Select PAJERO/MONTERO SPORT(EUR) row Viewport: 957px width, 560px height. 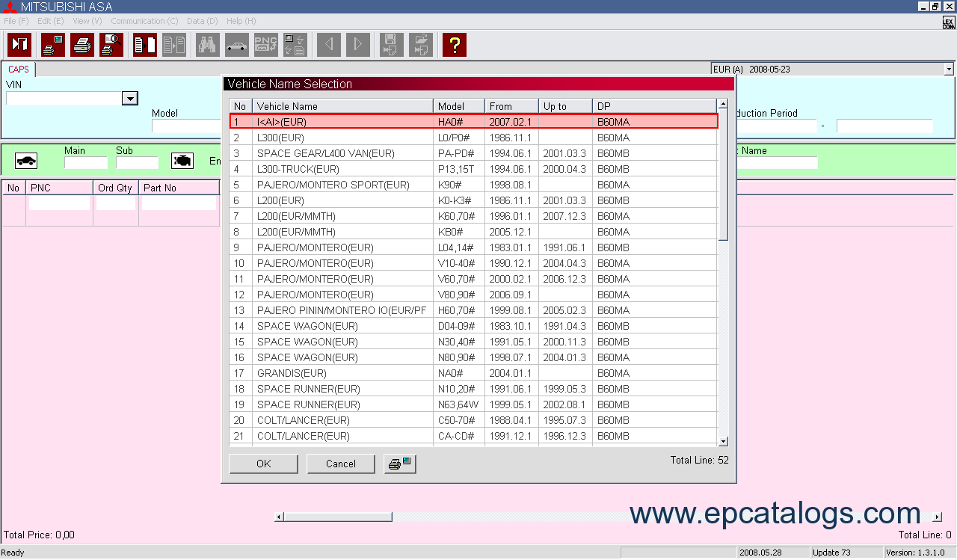[473, 185]
